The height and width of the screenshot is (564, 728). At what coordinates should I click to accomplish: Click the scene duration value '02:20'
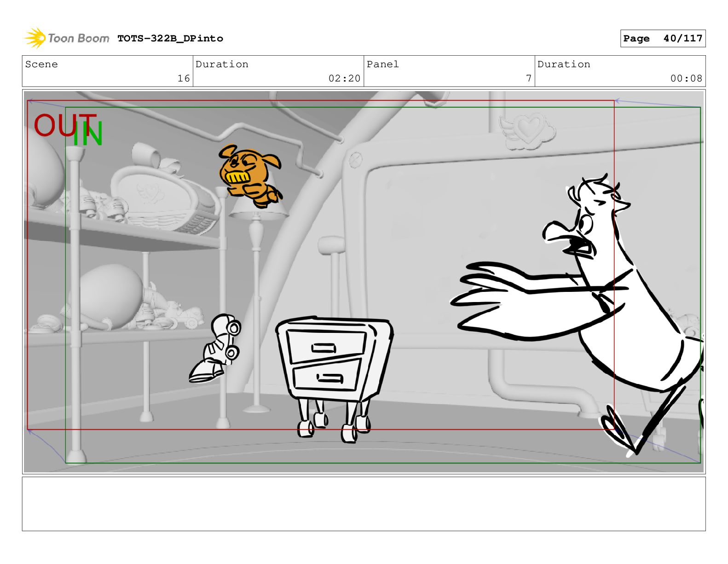tap(344, 78)
